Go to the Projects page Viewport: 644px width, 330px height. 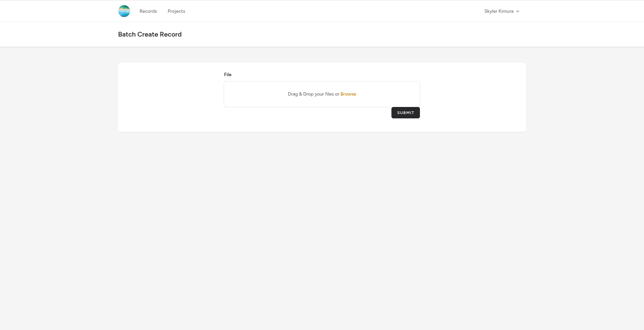[x=176, y=11]
